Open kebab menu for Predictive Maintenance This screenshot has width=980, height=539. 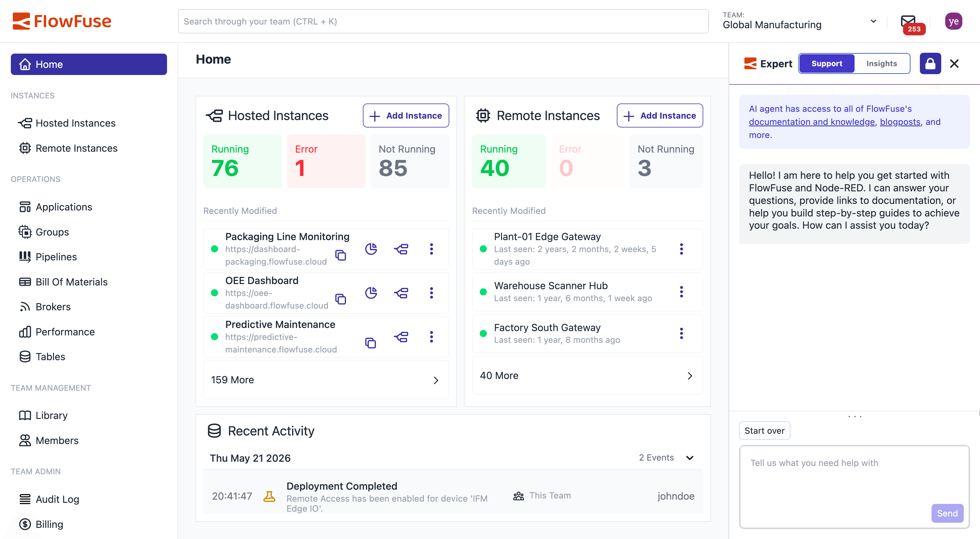pos(431,337)
